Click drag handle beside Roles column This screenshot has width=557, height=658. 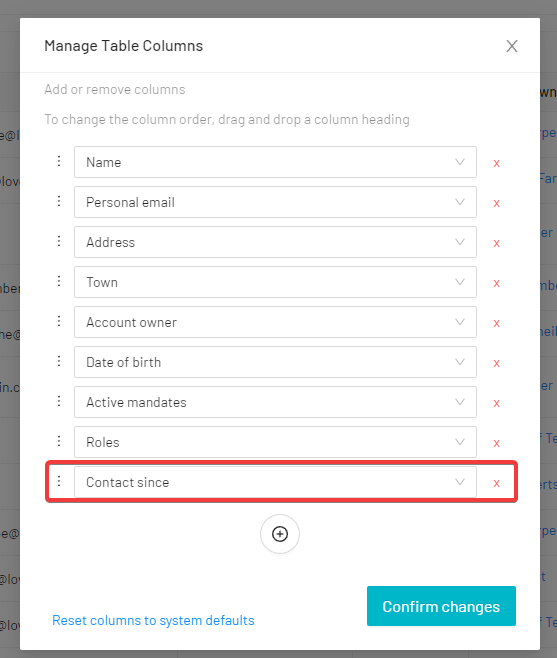59,441
